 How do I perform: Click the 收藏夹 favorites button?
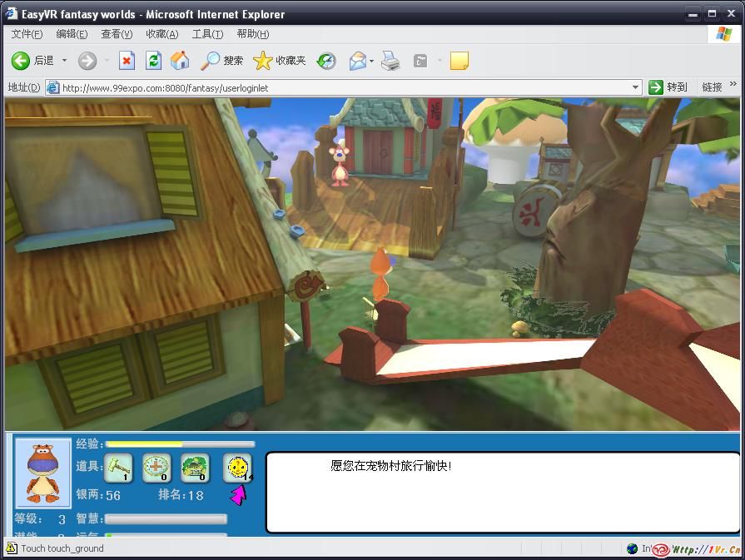tap(280, 61)
